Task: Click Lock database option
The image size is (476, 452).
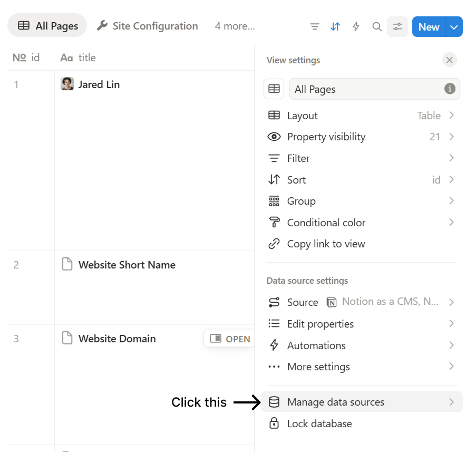Action: coord(319,424)
